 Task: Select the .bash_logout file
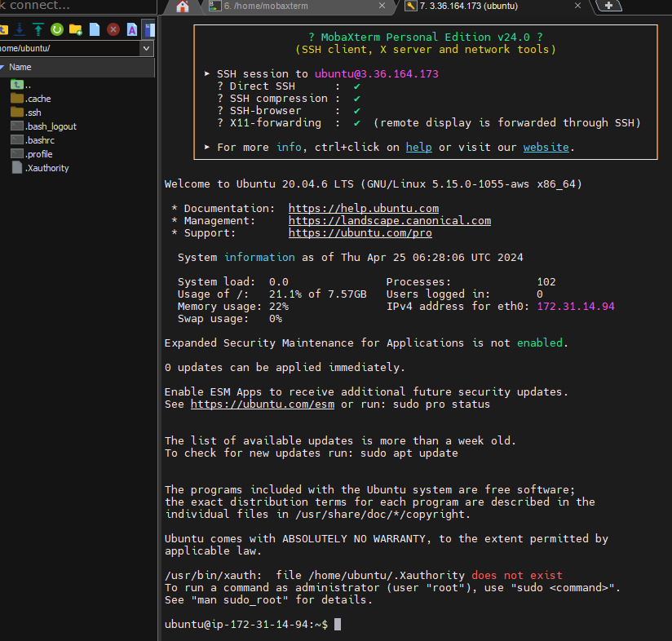click(44, 126)
